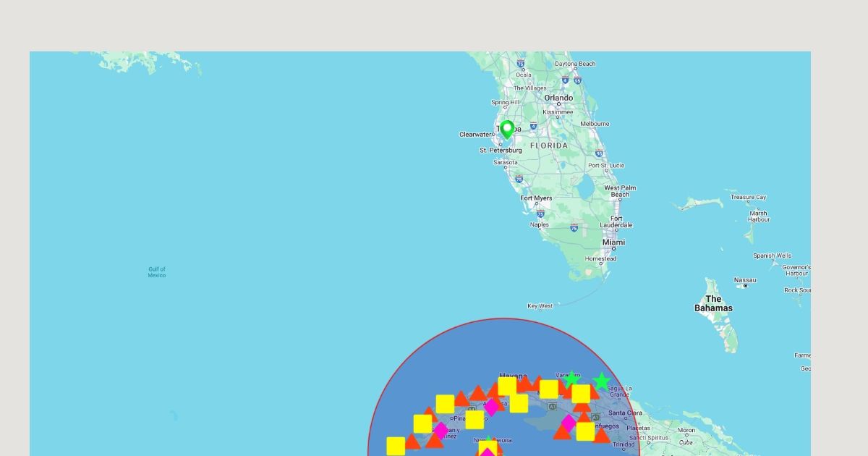
Task: Click the Key West label
Action: pyautogui.click(x=540, y=306)
